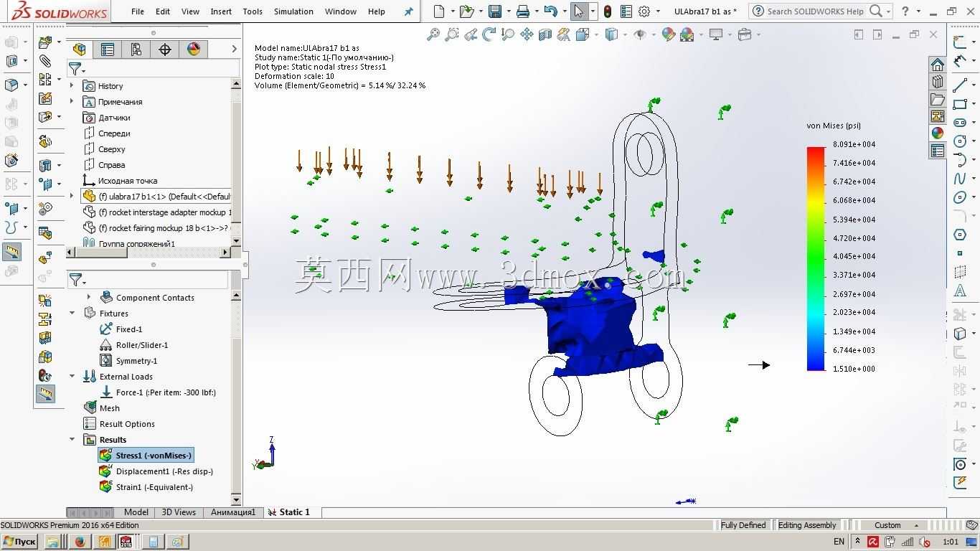Click the Undo arrow icon
The width and height of the screenshot is (980, 551).
pyautogui.click(x=550, y=11)
